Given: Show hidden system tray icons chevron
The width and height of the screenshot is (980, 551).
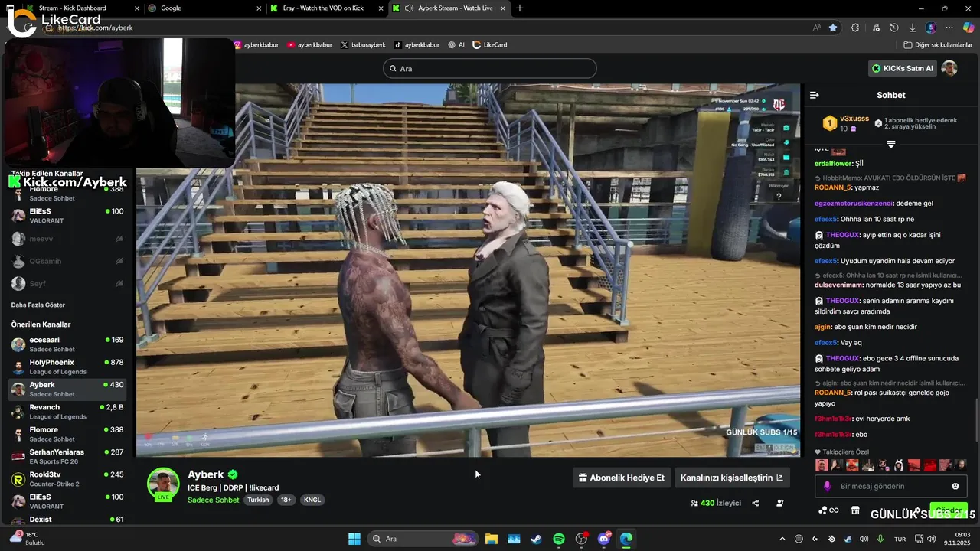Looking at the screenshot, I should click(782, 539).
